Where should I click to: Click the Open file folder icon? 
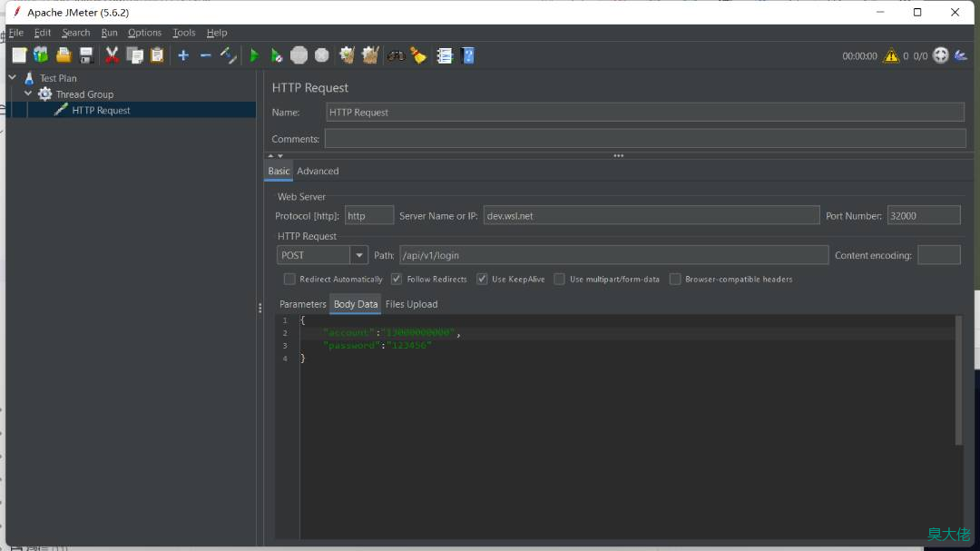pyautogui.click(x=64, y=55)
